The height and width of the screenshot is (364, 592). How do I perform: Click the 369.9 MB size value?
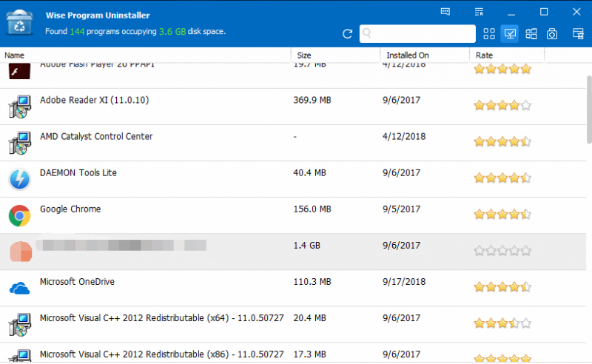[x=312, y=100]
